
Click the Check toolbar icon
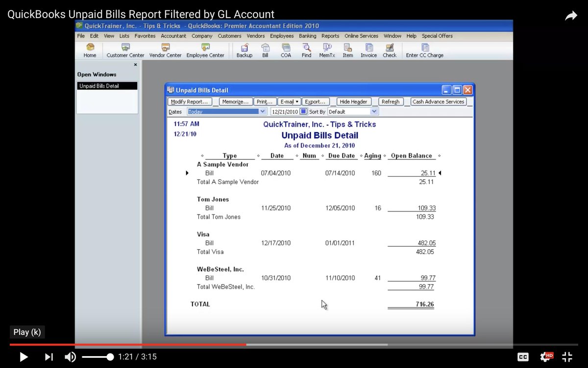(x=390, y=51)
